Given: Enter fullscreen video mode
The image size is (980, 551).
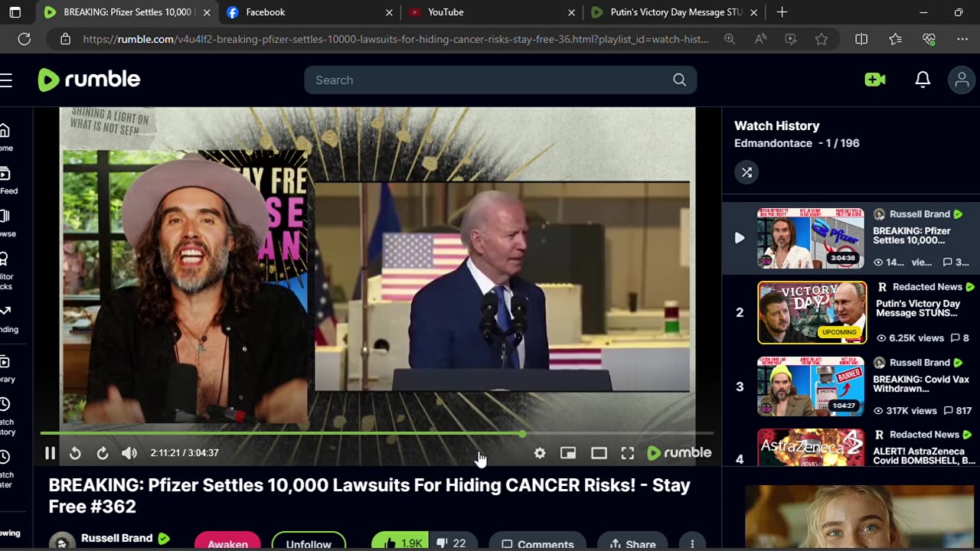Looking at the screenshot, I should pos(627,453).
